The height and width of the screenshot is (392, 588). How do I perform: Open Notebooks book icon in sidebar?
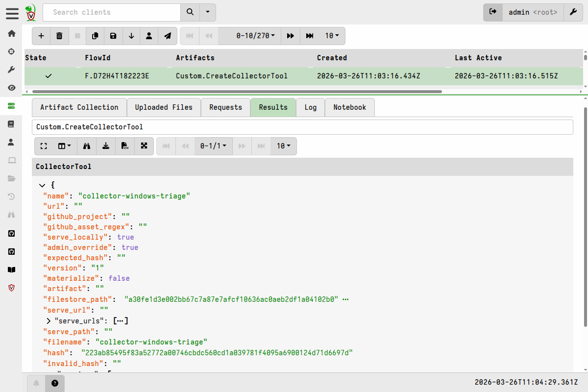pos(12,124)
